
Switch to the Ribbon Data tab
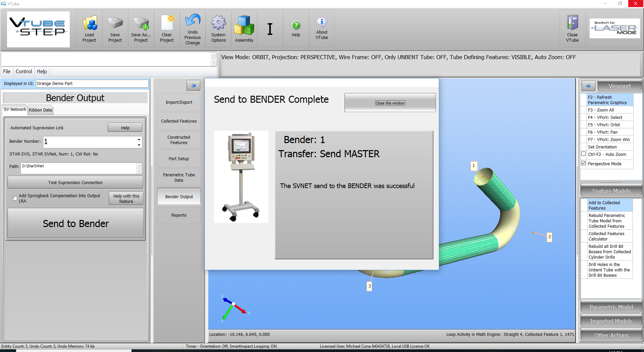[x=40, y=110]
